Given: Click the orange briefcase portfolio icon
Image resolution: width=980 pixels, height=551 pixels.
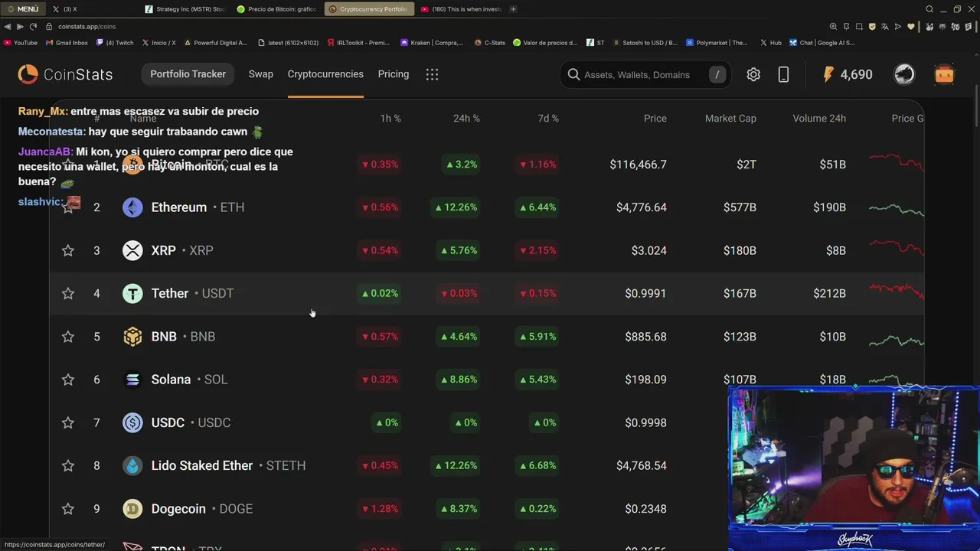Looking at the screenshot, I should pyautogui.click(x=944, y=74).
